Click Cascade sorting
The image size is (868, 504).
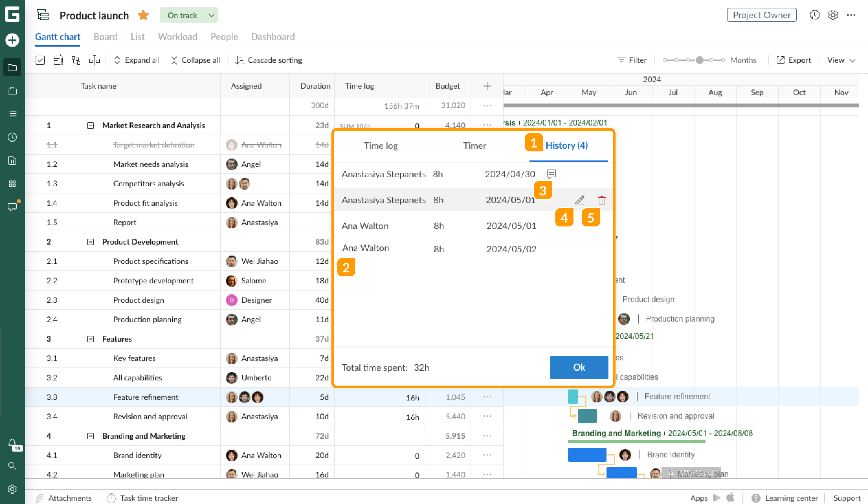pyautogui.click(x=268, y=60)
